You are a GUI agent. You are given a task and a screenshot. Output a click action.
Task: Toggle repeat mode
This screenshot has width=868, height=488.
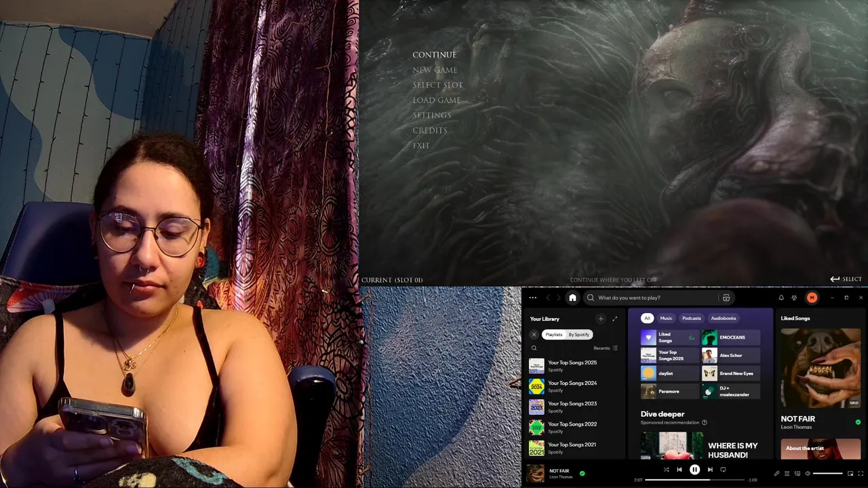(x=723, y=469)
